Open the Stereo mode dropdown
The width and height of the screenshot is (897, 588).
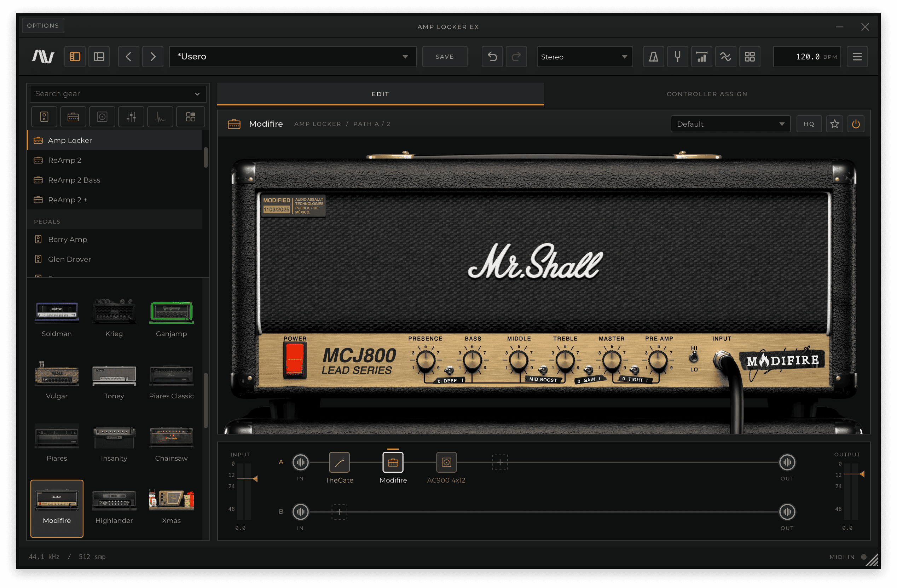click(x=585, y=57)
